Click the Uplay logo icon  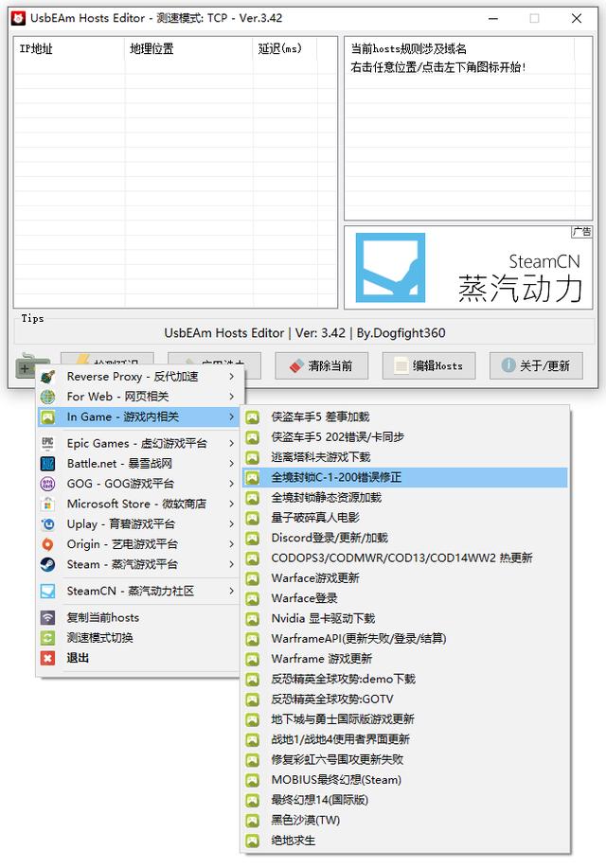47,523
